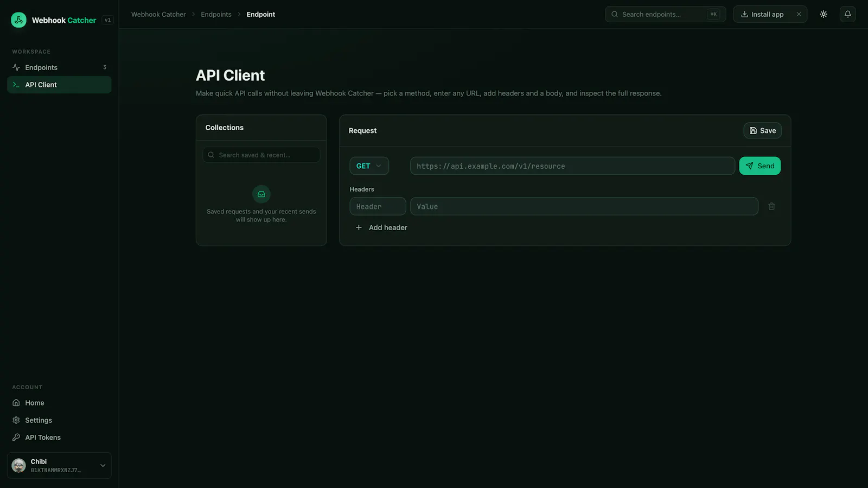This screenshot has height=488, width=868.
Task: Click the Header name field
Action: (x=378, y=206)
